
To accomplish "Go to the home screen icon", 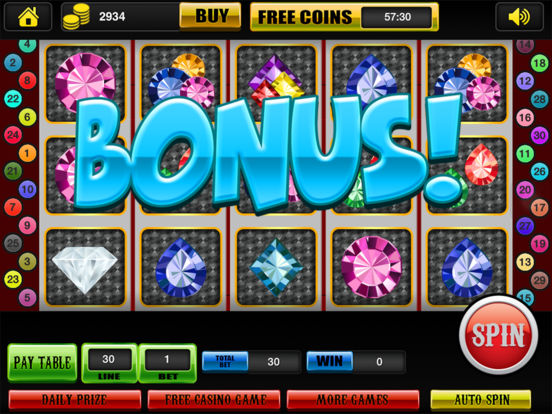I will (x=28, y=17).
